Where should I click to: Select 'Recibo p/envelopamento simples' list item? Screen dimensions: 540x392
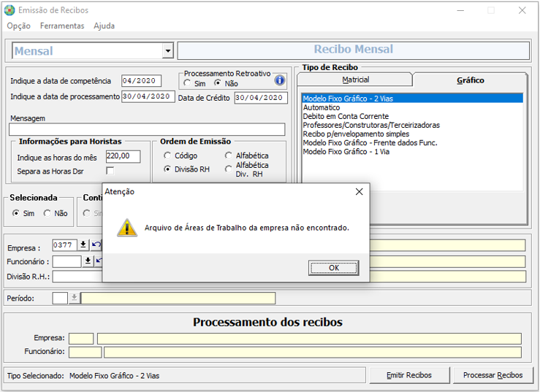point(412,134)
